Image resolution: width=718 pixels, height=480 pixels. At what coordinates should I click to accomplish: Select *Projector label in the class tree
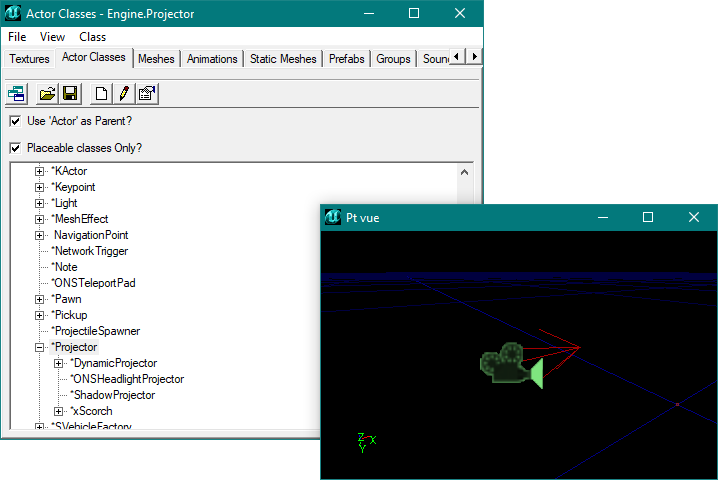click(74, 347)
